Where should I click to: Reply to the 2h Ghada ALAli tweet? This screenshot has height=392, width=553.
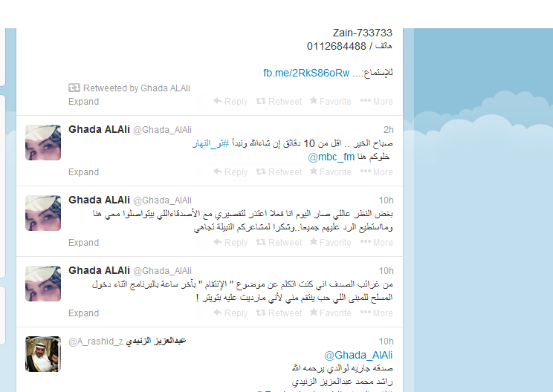coord(230,172)
